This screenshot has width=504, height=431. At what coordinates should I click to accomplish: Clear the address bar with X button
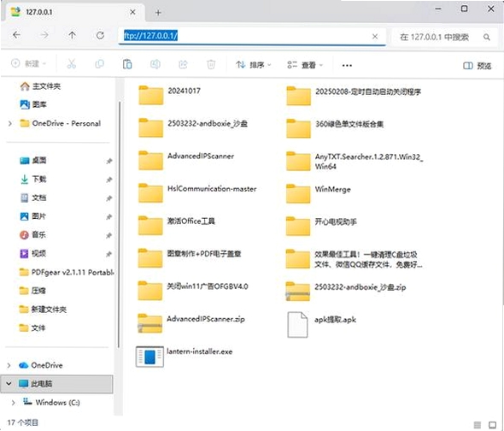click(x=375, y=37)
